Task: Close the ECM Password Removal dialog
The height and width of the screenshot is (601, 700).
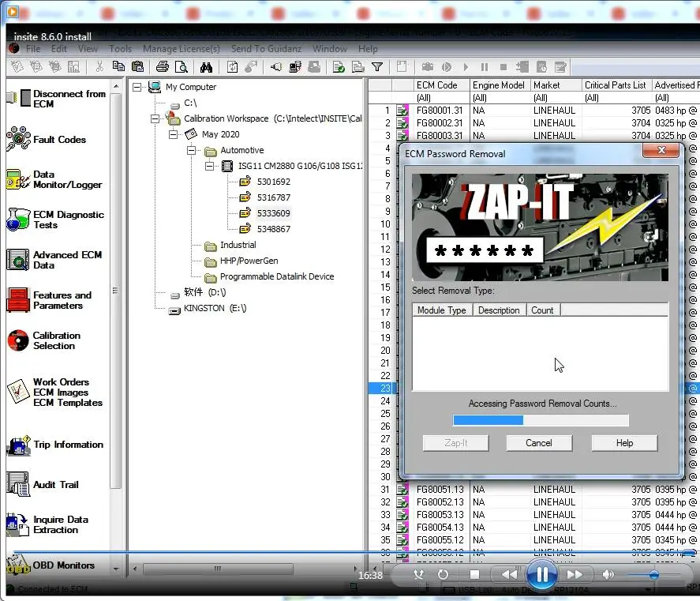Action: tap(661, 150)
